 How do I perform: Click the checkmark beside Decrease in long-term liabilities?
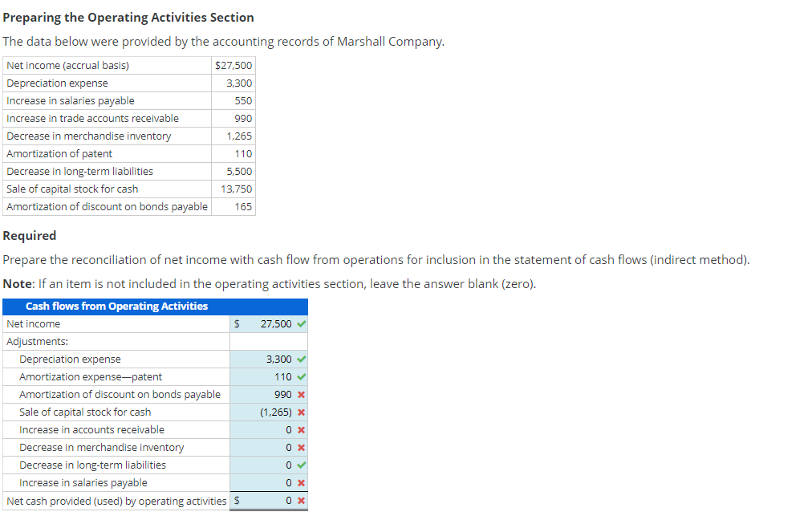(300, 465)
